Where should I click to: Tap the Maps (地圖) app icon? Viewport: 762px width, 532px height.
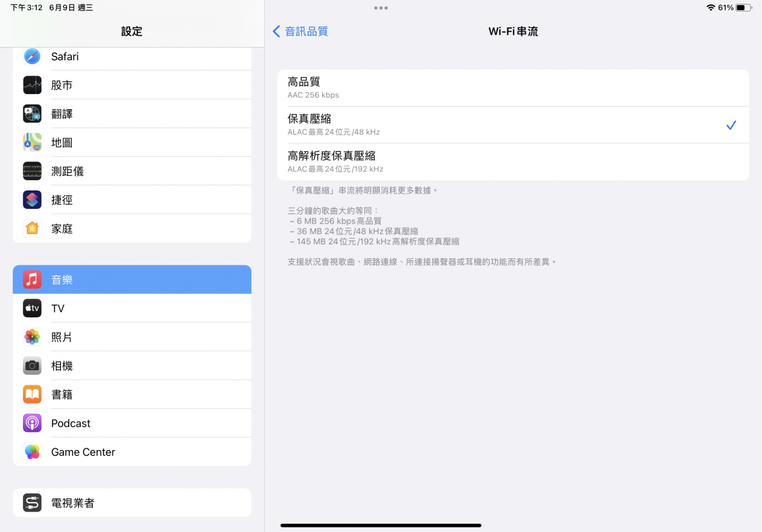coord(32,142)
